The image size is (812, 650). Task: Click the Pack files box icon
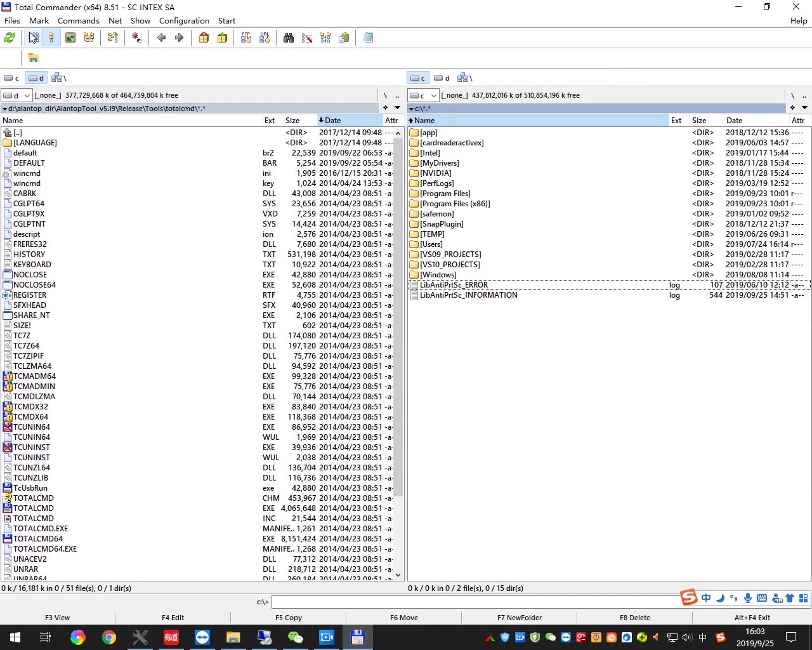204,38
